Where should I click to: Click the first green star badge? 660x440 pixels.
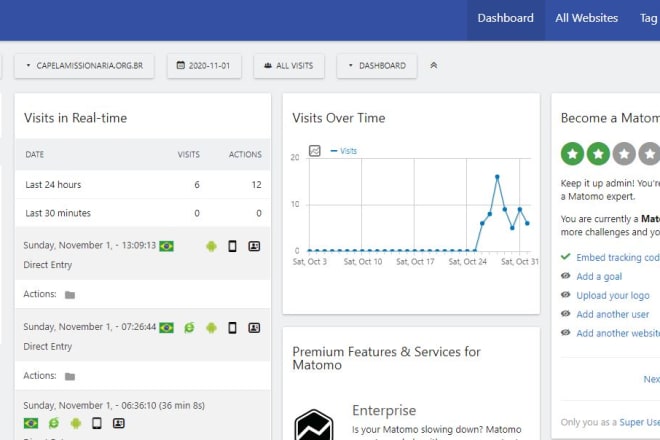coord(572,154)
